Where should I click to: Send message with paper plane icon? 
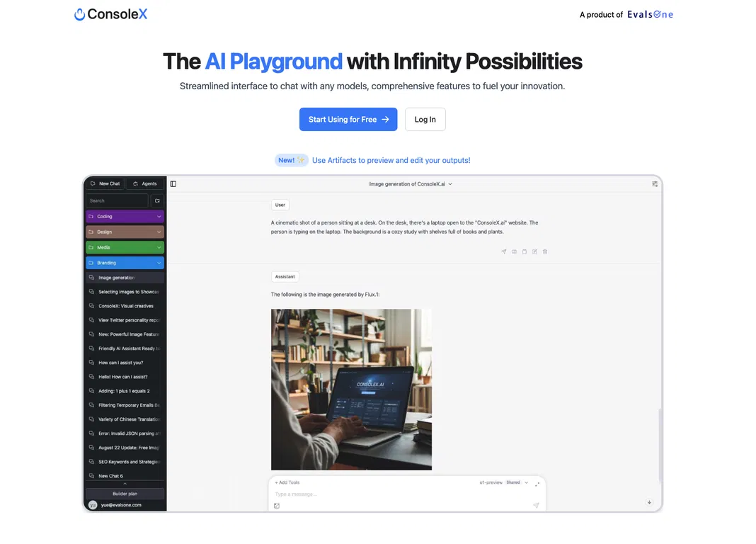point(536,506)
